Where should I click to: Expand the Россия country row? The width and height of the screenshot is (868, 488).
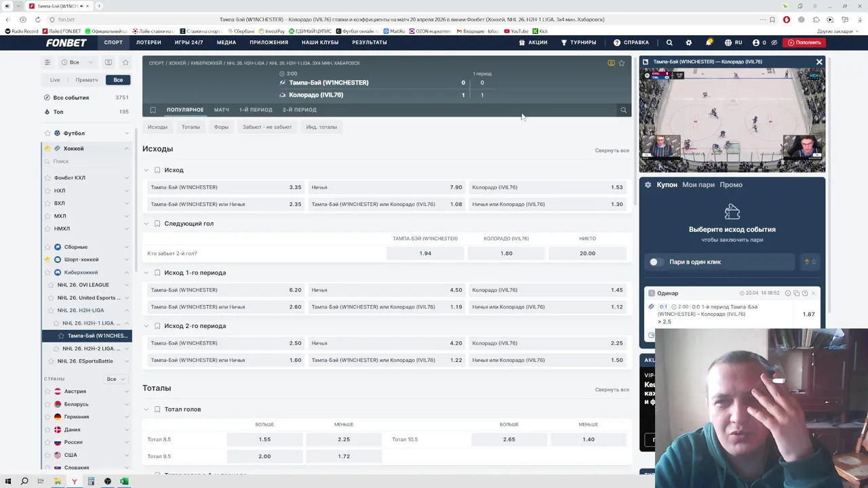tap(126, 442)
